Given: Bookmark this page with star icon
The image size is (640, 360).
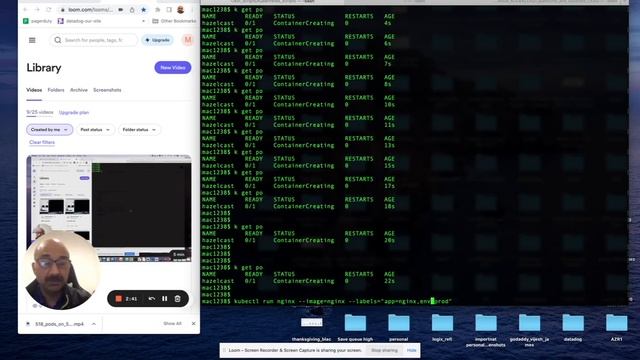Looking at the screenshot, I should [x=143, y=9].
